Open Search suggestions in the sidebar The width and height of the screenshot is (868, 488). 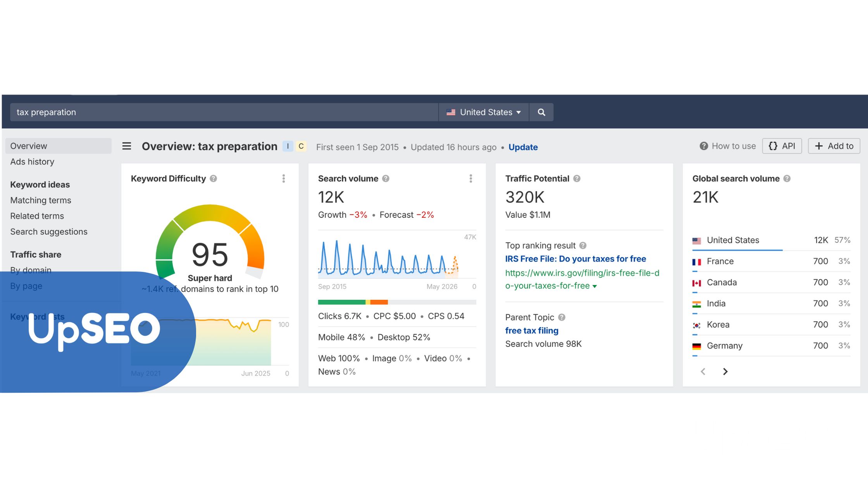tap(49, 232)
